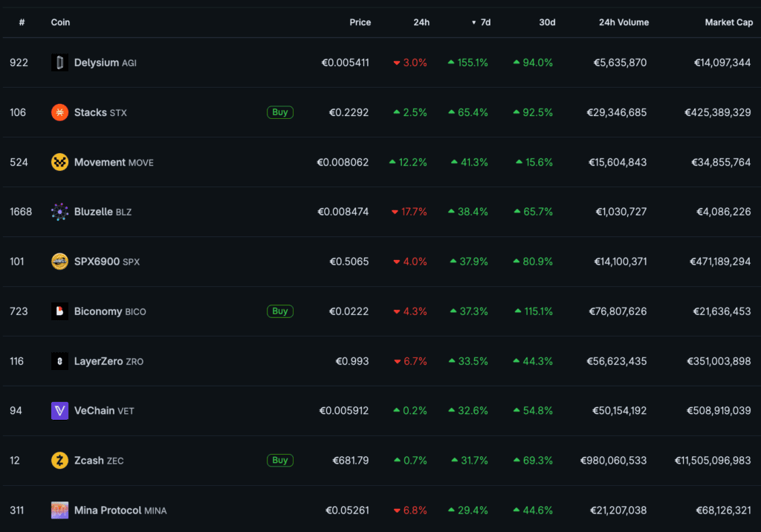761x532 pixels.
Task: Click the Delysium coin logo icon
Action: click(x=59, y=62)
